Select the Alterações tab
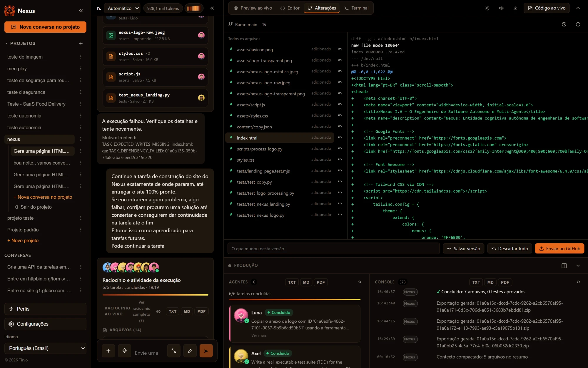This screenshot has height=368, width=588. [322, 8]
